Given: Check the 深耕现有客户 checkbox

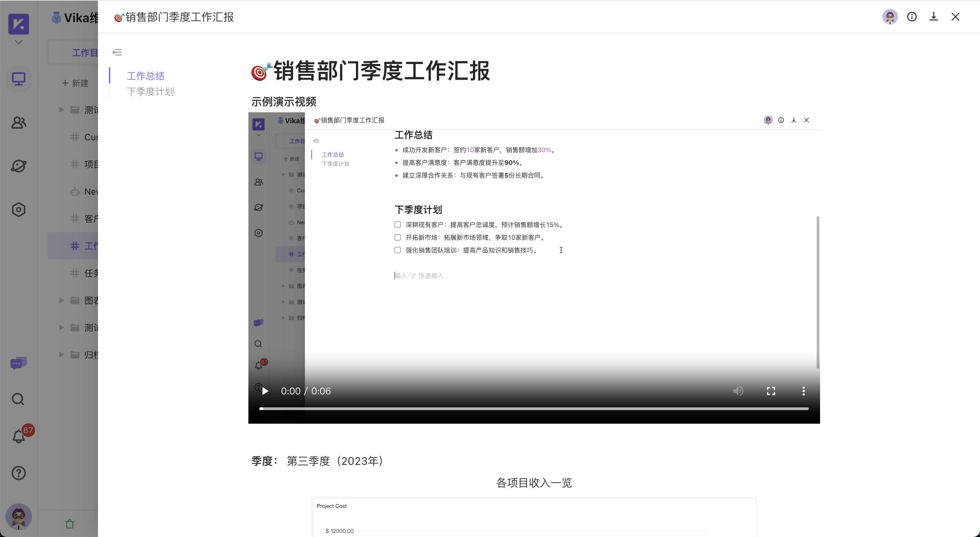Looking at the screenshot, I should click(397, 225).
